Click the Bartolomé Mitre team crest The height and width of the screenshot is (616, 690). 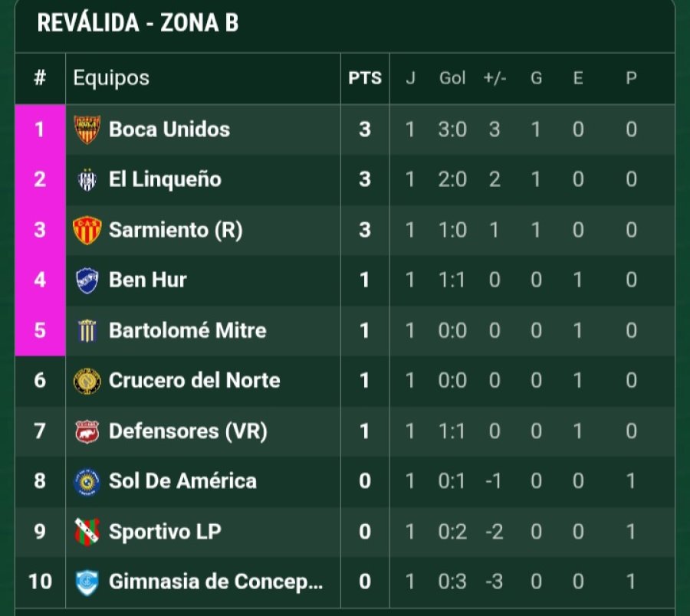[x=87, y=331]
